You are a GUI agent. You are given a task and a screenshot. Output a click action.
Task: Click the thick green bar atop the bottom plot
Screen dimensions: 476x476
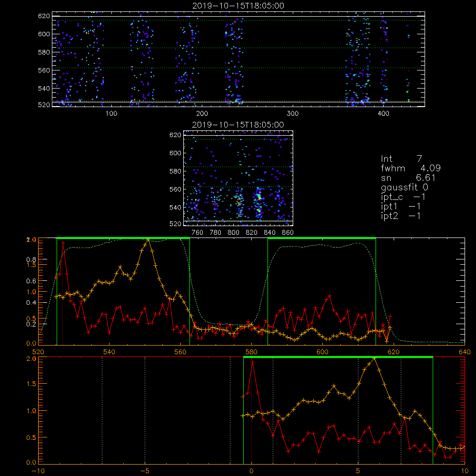click(x=338, y=357)
